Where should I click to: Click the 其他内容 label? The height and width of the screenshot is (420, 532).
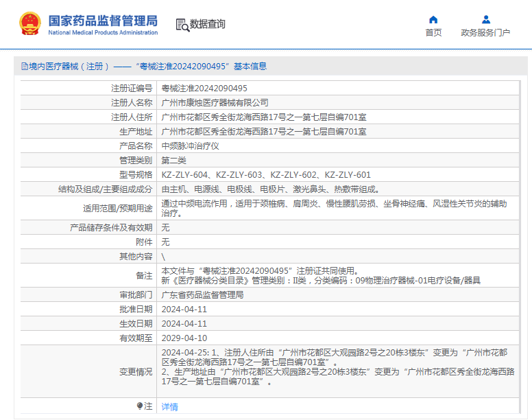tap(136, 257)
